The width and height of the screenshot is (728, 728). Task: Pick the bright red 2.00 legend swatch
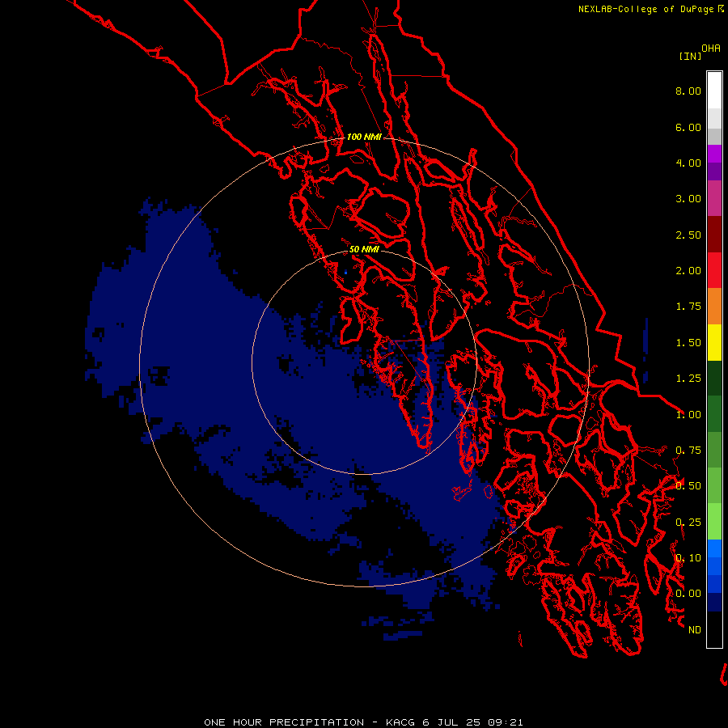714,270
